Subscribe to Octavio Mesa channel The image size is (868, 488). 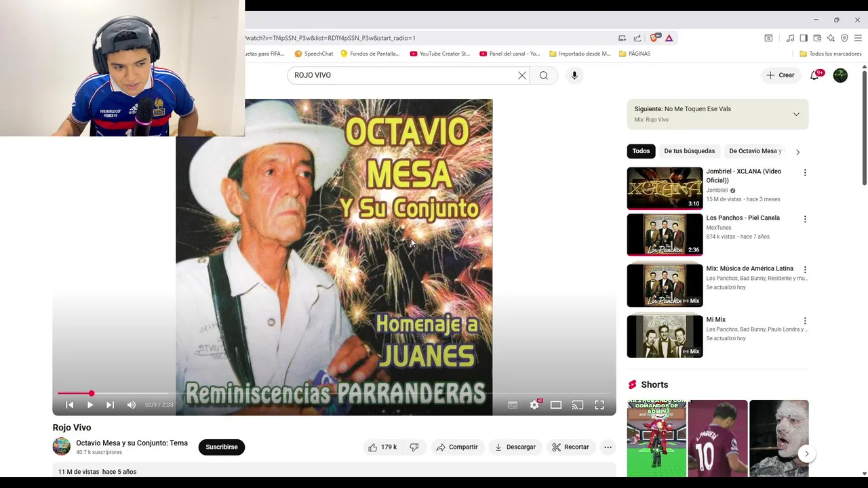click(x=222, y=447)
